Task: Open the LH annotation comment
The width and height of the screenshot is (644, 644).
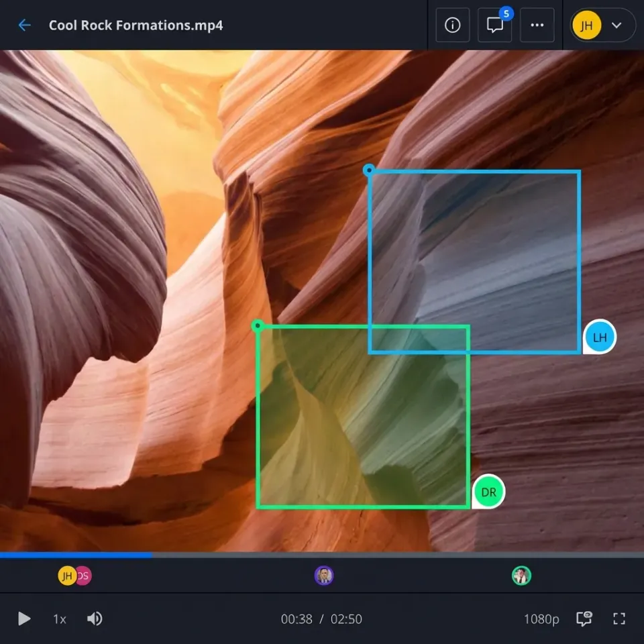Action: [599, 337]
